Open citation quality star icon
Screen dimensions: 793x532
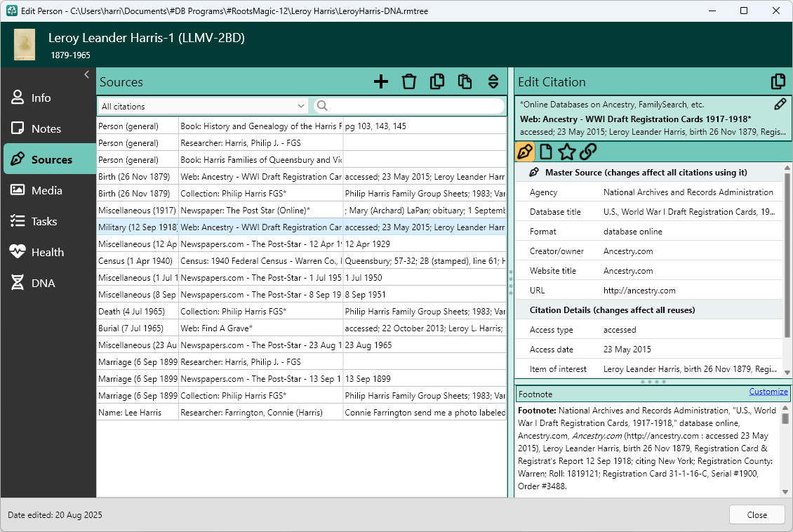pyautogui.click(x=567, y=151)
